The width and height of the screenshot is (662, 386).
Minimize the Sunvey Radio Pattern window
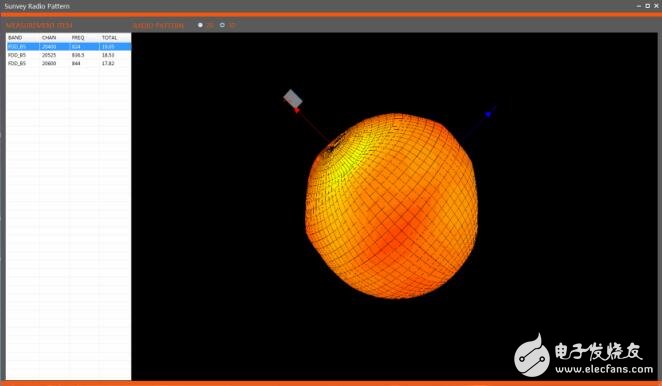click(639, 6)
